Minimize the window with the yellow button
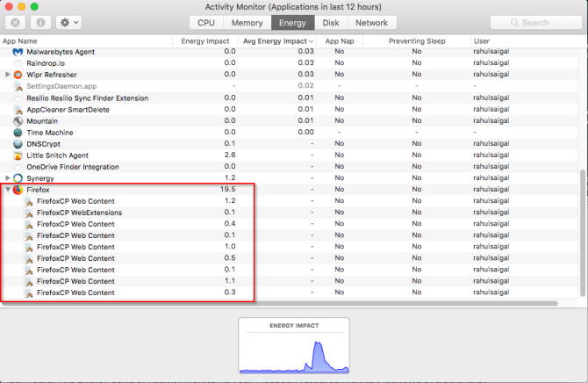The width and height of the screenshot is (588, 383). click(22, 6)
